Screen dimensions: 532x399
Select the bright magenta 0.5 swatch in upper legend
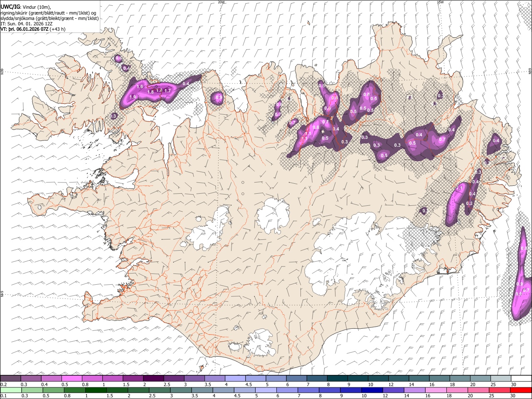coord(72,378)
